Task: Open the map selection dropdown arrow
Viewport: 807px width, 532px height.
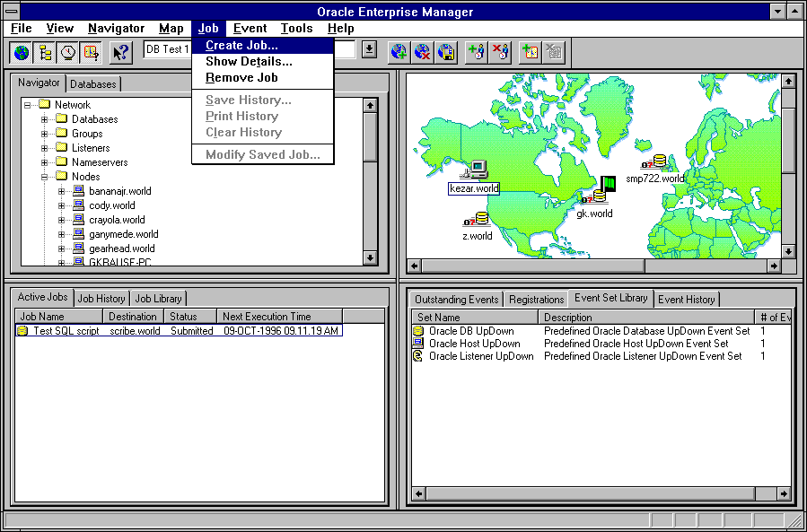Action: tap(369, 50)
